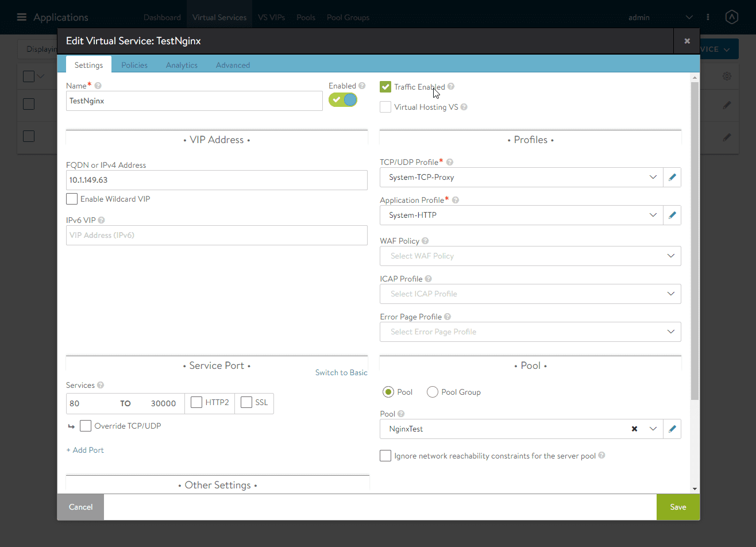This screenshot has width=756, height=547.
Task: Check Enable Wildcard VIP
Action: (72, 199)
